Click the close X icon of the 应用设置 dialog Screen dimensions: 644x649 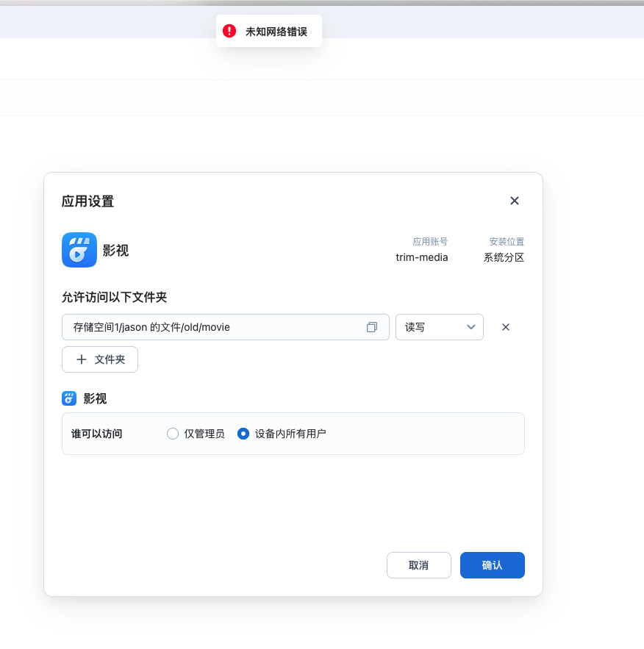click(514, 200)
